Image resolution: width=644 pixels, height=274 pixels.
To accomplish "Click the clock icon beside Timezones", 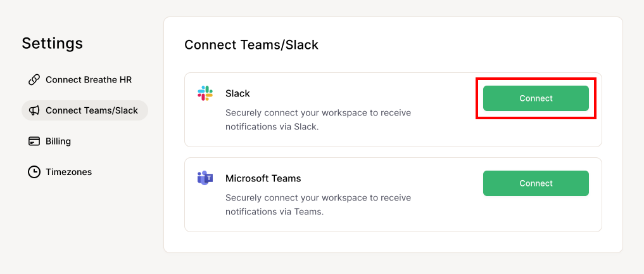I will coord(34,172).
